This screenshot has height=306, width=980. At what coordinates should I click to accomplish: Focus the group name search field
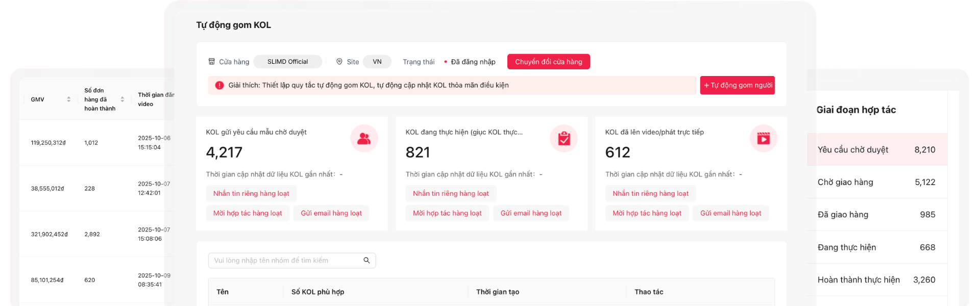286,261
